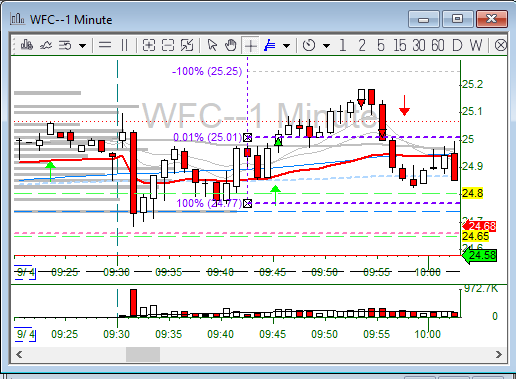Click the large red volume bar at 09:31

(133, 303)
